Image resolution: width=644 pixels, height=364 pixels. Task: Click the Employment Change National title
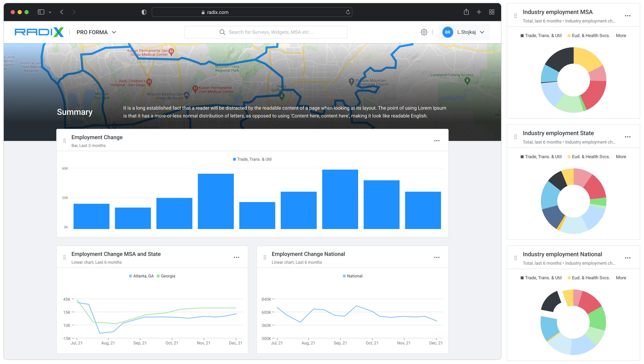coord(308,254)
